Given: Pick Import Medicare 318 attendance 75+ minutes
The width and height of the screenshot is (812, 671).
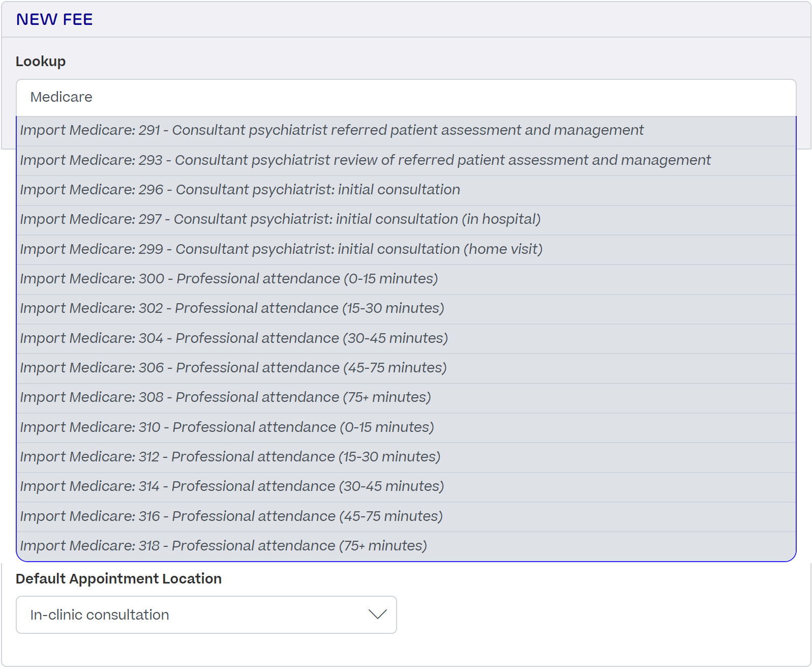Looking at the screenshot, I should point(406,546).
